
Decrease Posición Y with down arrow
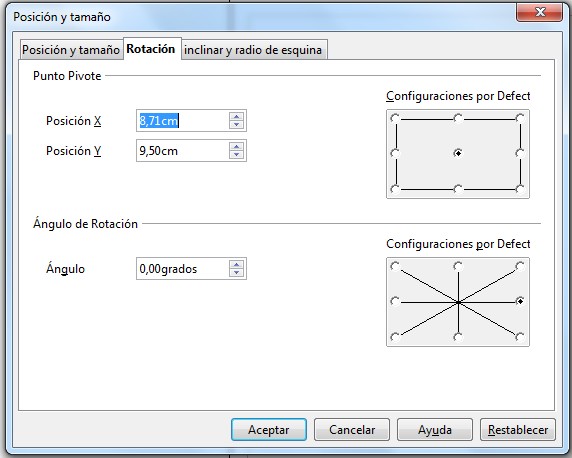(x=236, y=154)
